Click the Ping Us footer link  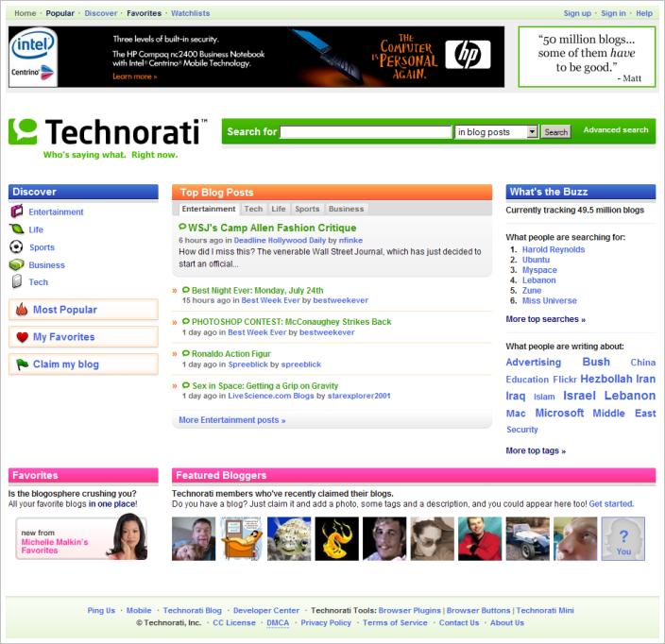click(x=101, y=610)
